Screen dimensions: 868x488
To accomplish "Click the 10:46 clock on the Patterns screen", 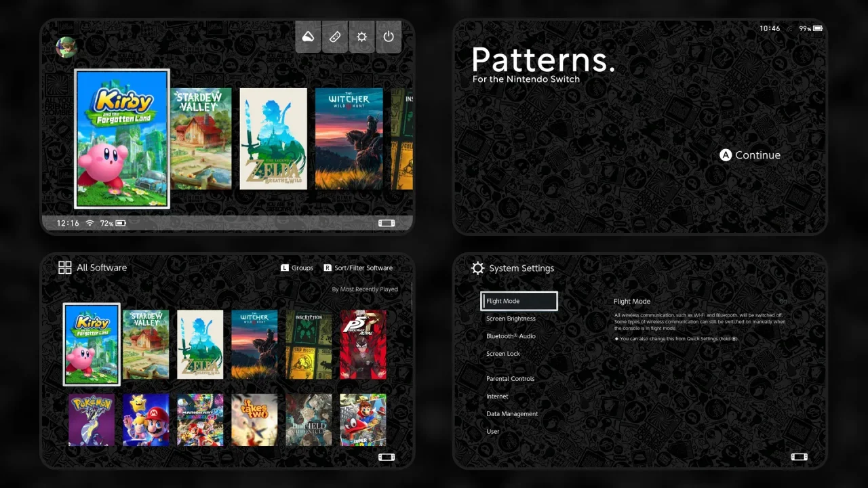I will click(x=770, y=28).
